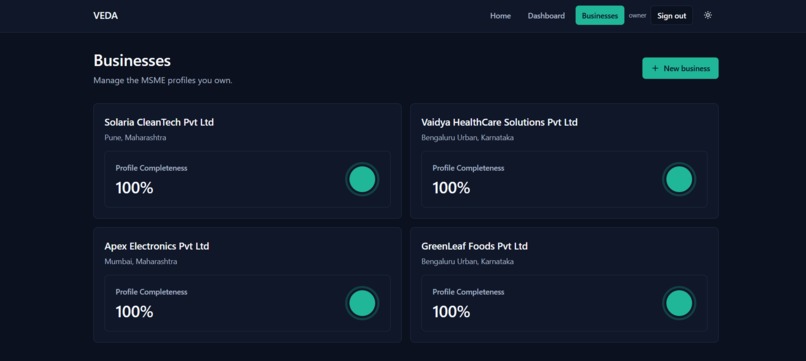Viewport: 806px width, 361px height.
Task: Open Apex Electronics Pvt Ltd card title
Action: pos(157,246)
